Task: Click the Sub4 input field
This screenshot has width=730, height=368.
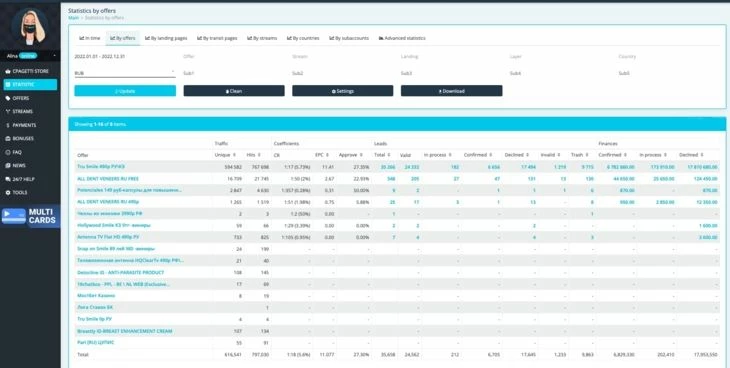Action: pyautogui.click(x=560, y=73)
